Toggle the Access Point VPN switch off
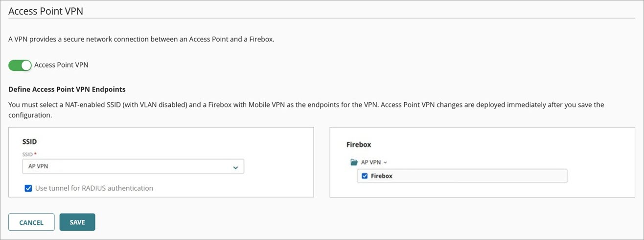 (x=20, y=65)
